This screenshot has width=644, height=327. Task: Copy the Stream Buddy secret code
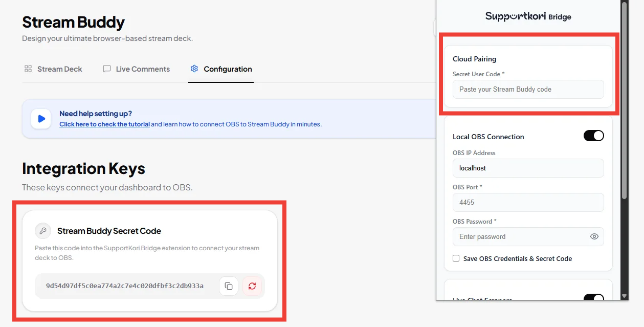229,286
